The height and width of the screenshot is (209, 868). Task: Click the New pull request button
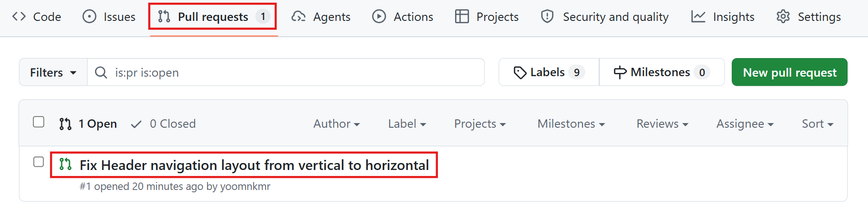tap(790, 72)
